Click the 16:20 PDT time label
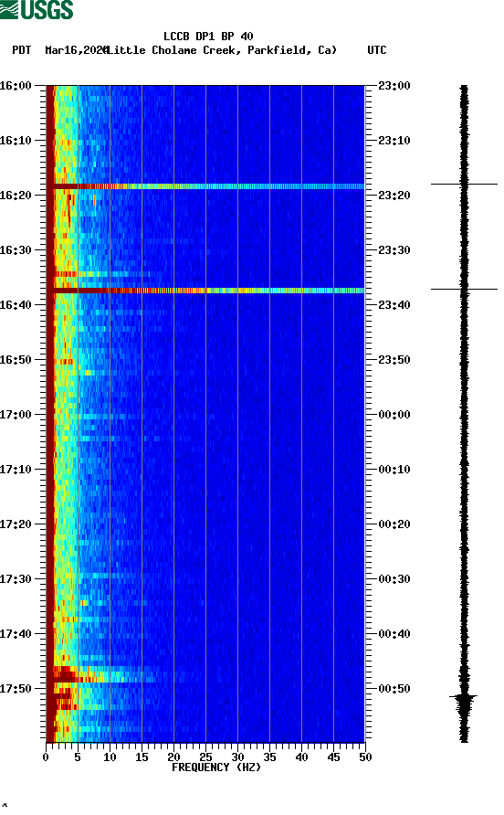 [x=16, y=196]
